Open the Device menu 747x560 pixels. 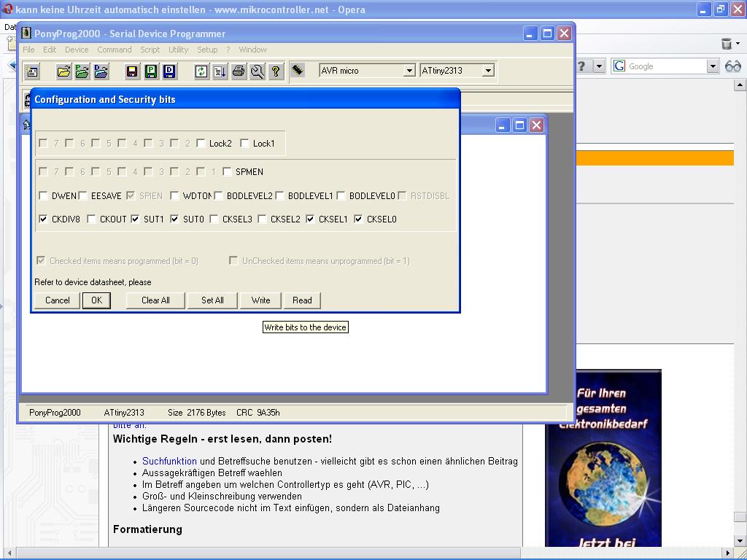pyautogui.click(x=77, y=50)
